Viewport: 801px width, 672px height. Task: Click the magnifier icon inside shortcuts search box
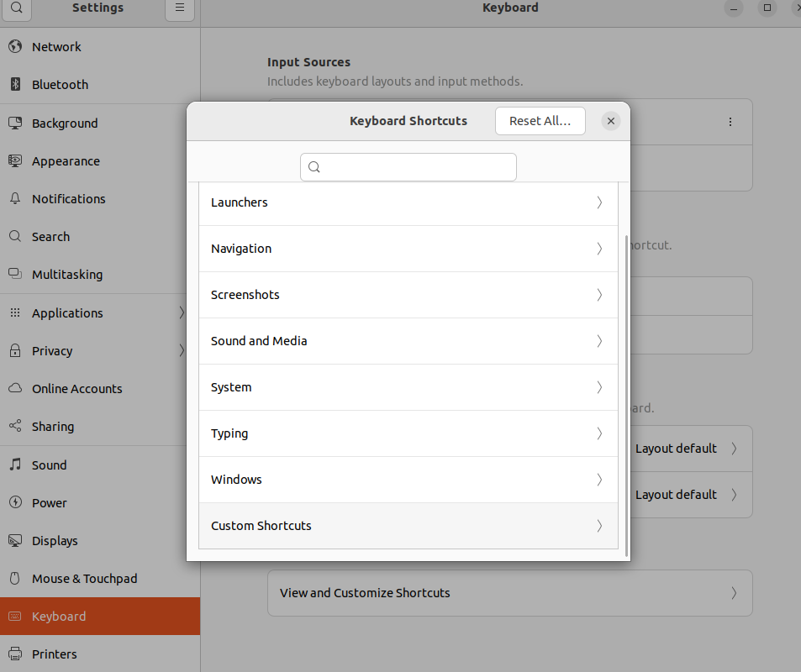pyautogui.click(x=314, y=167)
